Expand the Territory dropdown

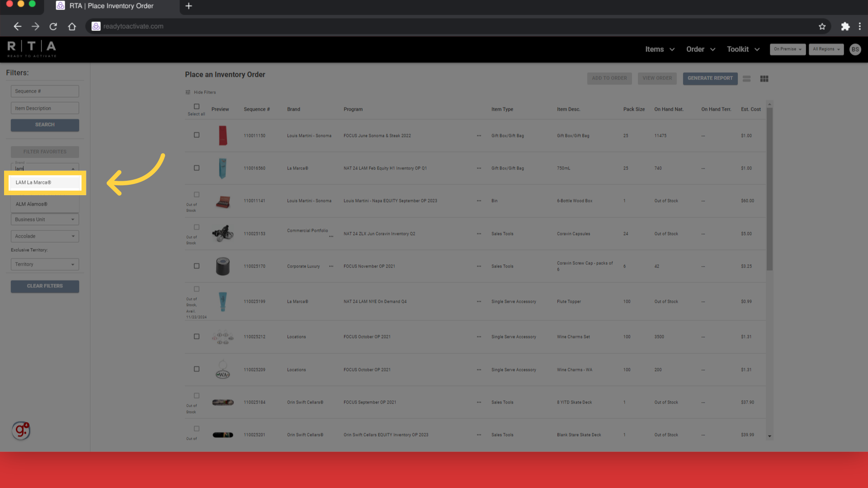[x=45, y=264]
